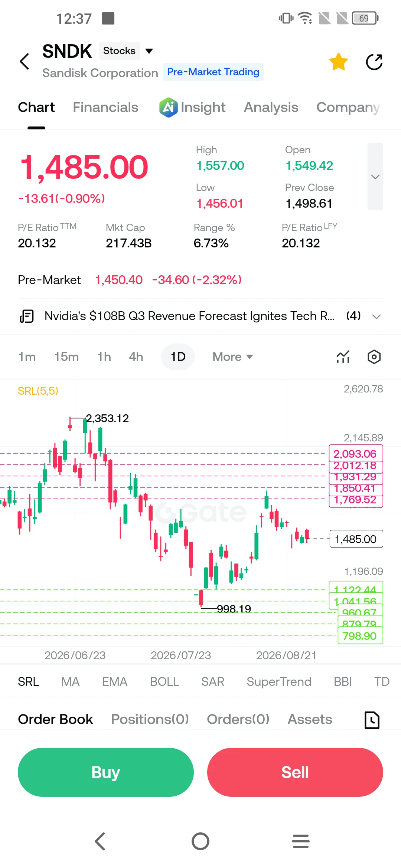Screen dimensions: 401x868
Task: Enable the EMA indicator
Action: (115, 682)
